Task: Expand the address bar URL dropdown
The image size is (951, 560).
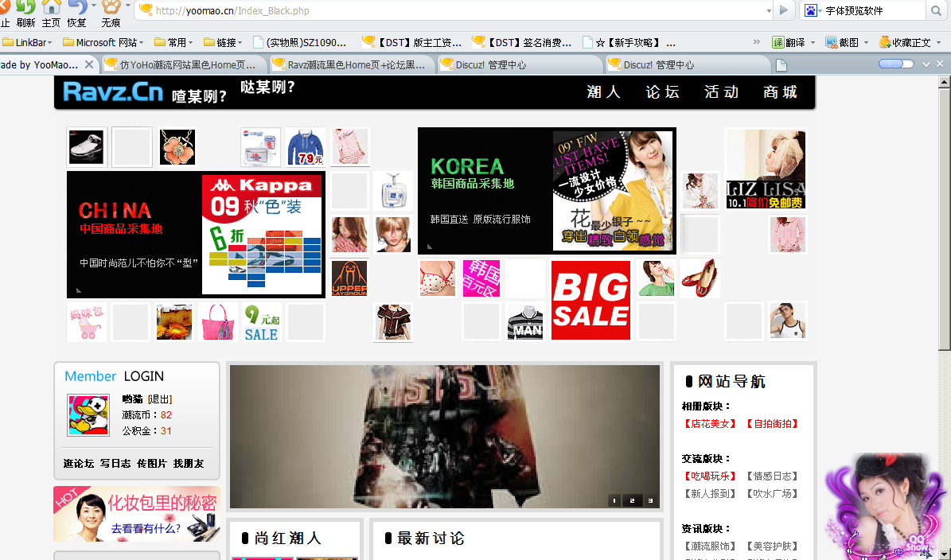Action: (769, 11)
